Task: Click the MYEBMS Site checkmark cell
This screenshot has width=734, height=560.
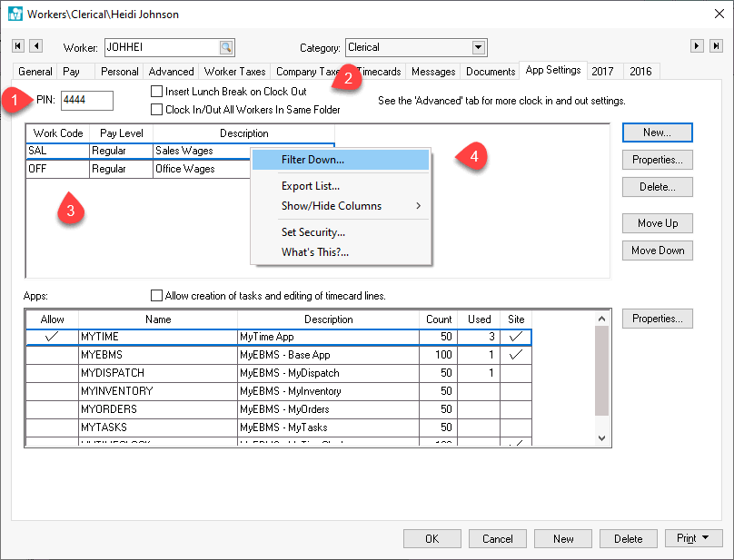Action: pos(515,355)
